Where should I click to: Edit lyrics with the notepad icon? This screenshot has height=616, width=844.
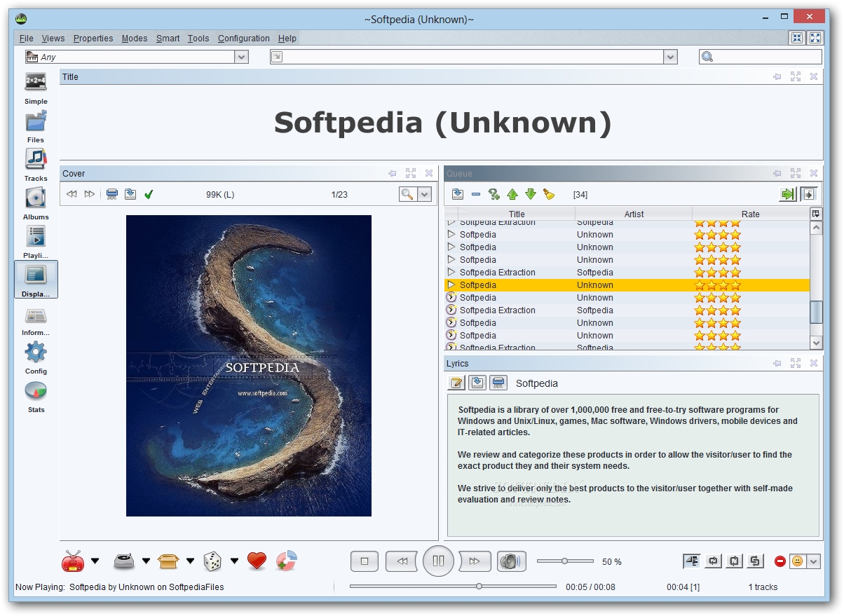coord(456,383)
